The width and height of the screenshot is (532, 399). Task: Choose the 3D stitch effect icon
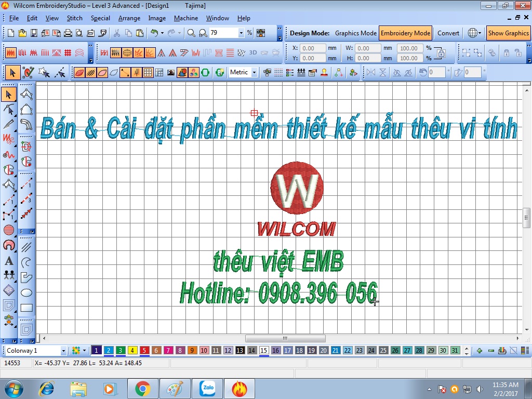(x=253, y=52)
